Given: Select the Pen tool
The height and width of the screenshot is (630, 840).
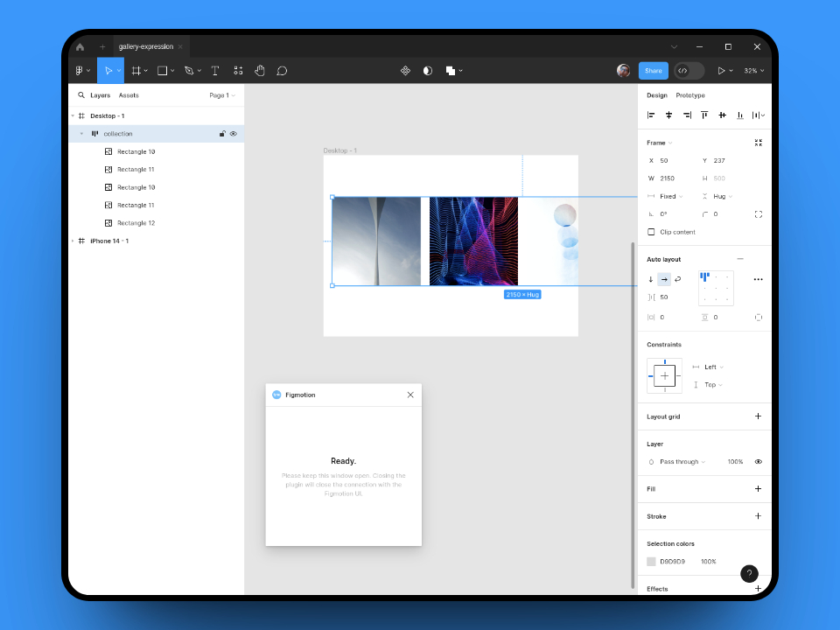Looking at the screenshot, I should (x=189, y=71).
